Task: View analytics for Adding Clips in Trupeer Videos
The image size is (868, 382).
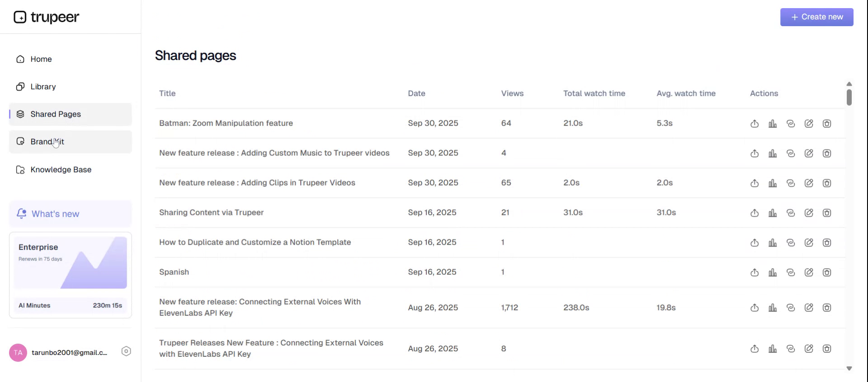Action: 773,183
